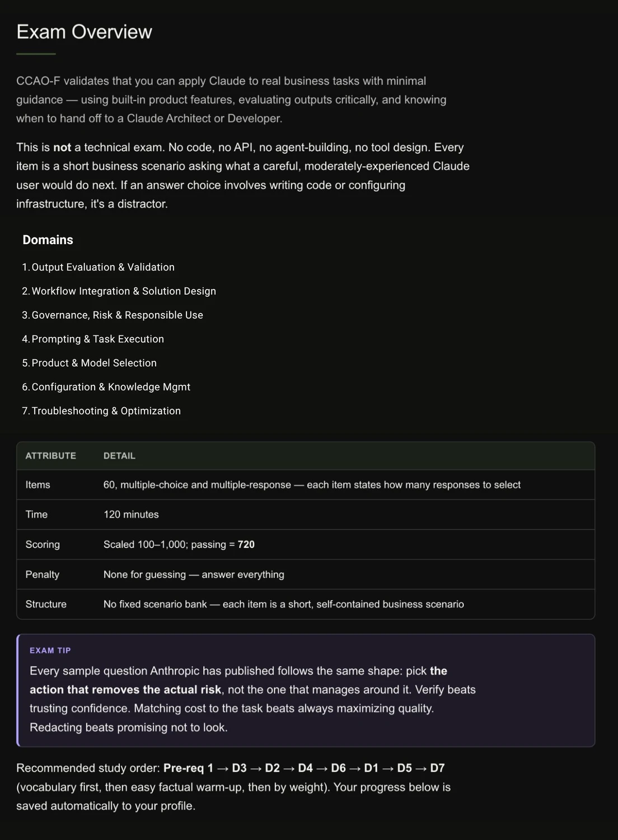The width and height of the screenshot is (618, 840).
Task: Select the Items table row
Action: pos(306,485)
